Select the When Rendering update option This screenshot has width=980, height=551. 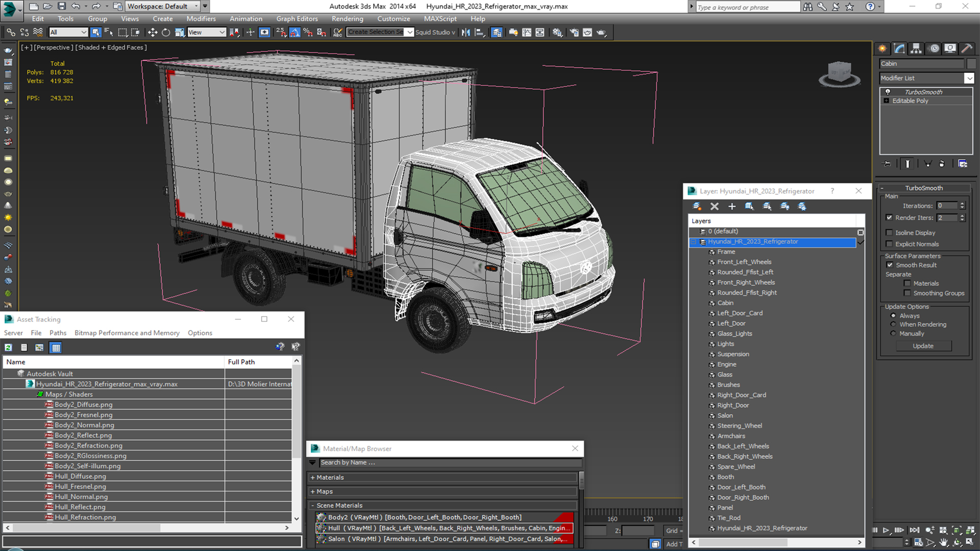point(893,324)
